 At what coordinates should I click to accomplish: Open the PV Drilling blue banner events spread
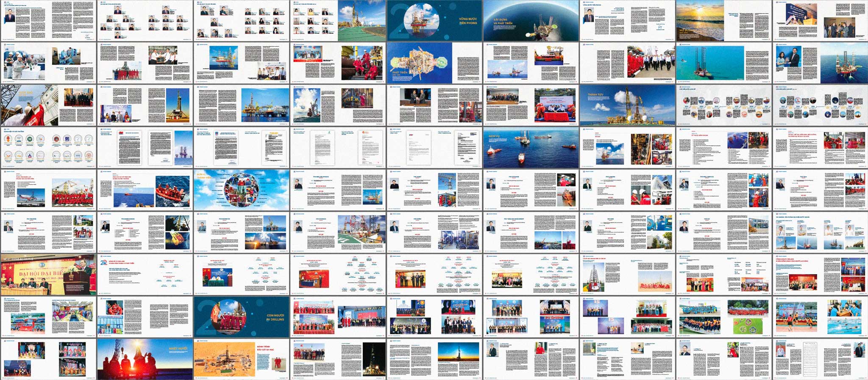[531, 317]
